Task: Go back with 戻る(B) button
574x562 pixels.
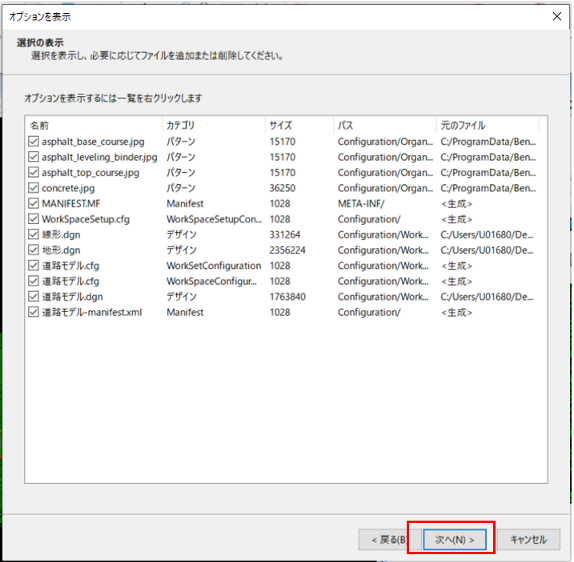Action: tap(389, 539)
